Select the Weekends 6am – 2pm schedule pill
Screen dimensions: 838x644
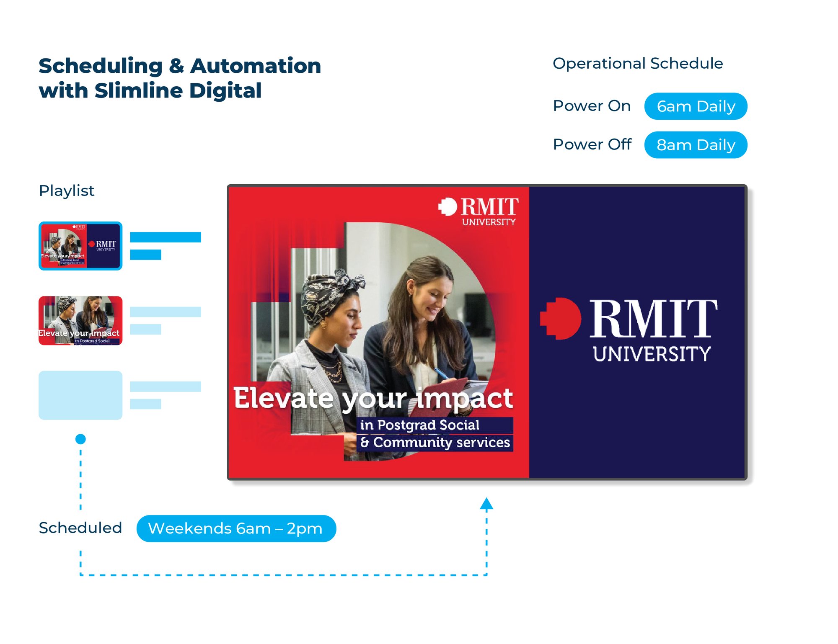[236, 528]
